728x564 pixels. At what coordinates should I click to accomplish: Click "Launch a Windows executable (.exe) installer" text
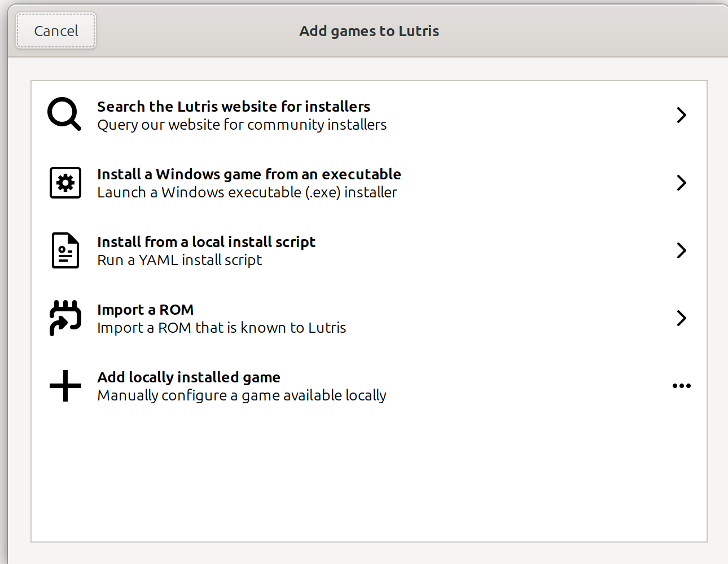click(247, 192)
